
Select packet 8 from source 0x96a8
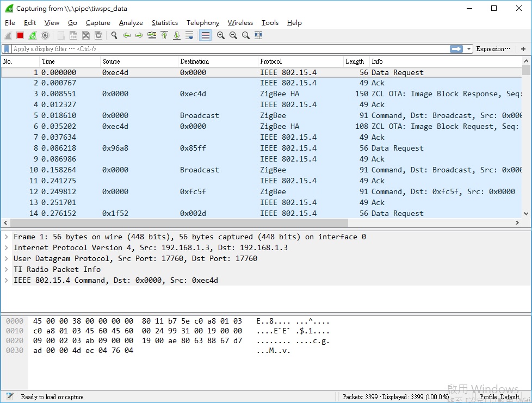(x=261, y=148)
